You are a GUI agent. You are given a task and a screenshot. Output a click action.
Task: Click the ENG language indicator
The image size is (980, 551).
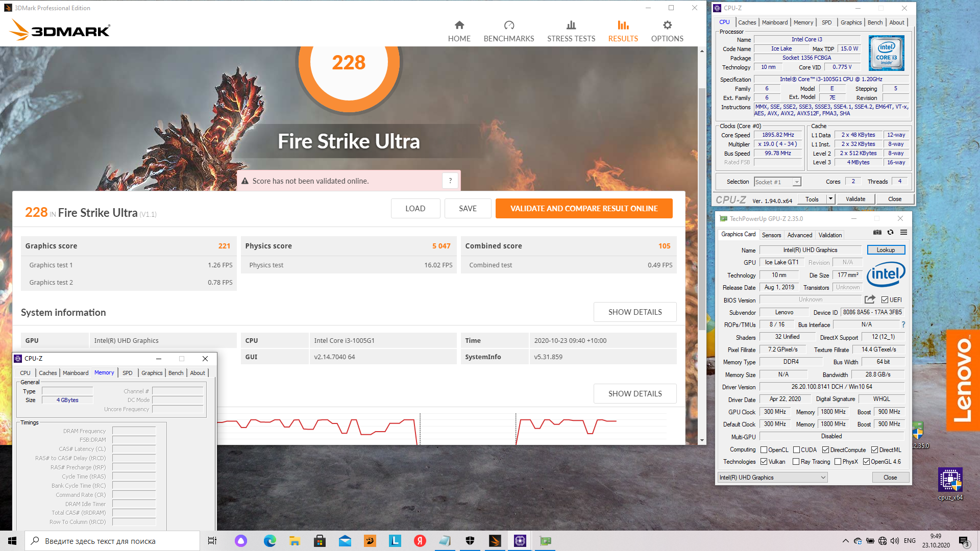(910, 541)
